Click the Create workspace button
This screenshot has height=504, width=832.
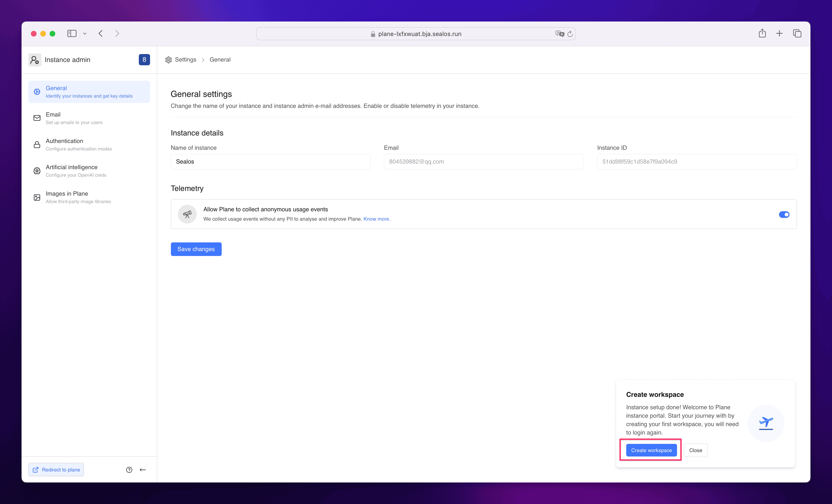651,450
